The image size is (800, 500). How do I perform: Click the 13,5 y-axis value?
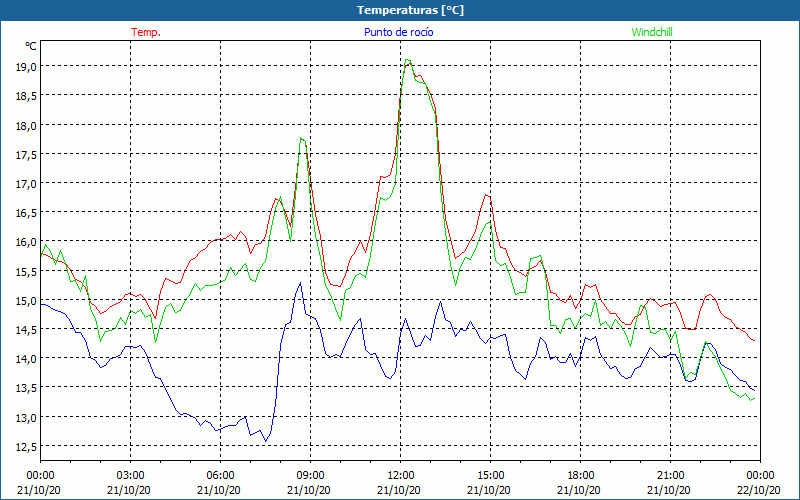tap(26, 387)
